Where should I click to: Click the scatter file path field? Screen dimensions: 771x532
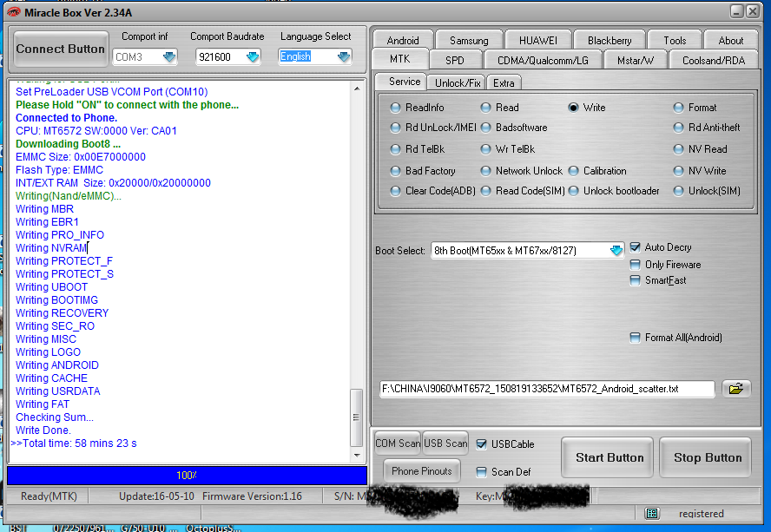pyautogui.click(x=547, y=389)
